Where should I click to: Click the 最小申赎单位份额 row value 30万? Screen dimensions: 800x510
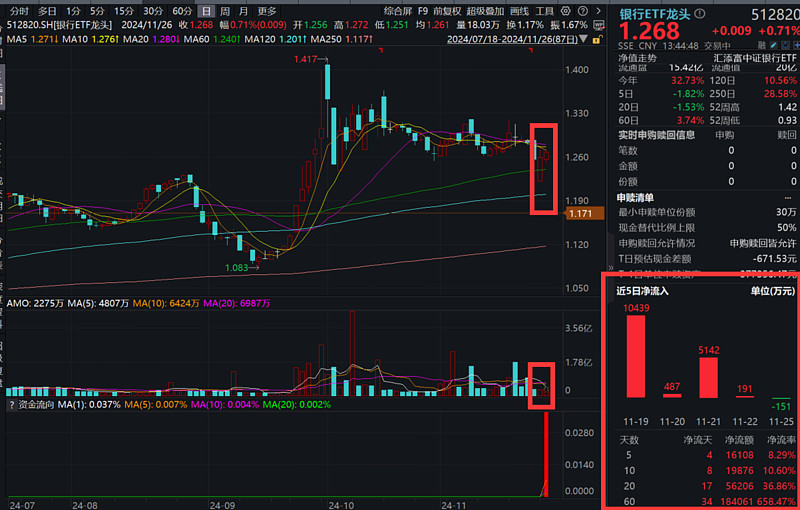tap(786, 212)
